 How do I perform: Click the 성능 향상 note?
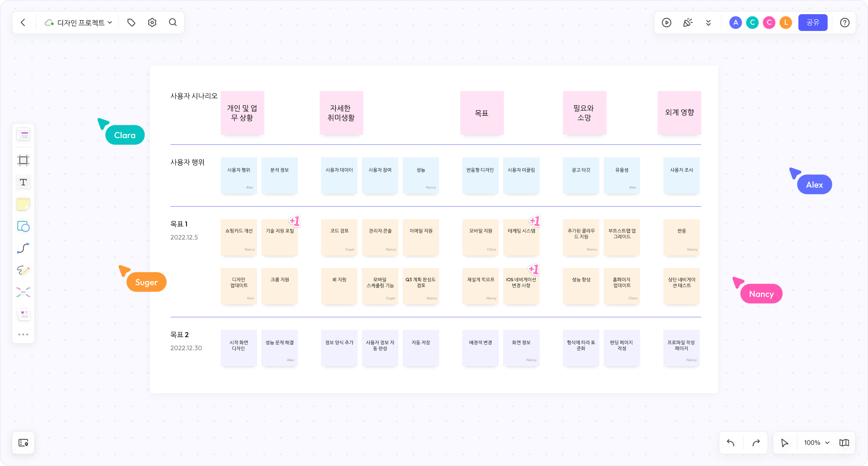(581, 286)
